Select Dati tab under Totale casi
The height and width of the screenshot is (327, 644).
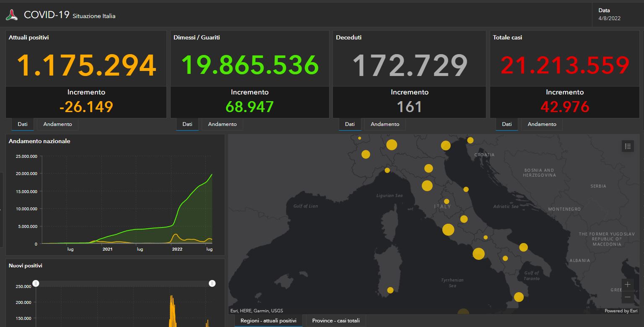507,124
